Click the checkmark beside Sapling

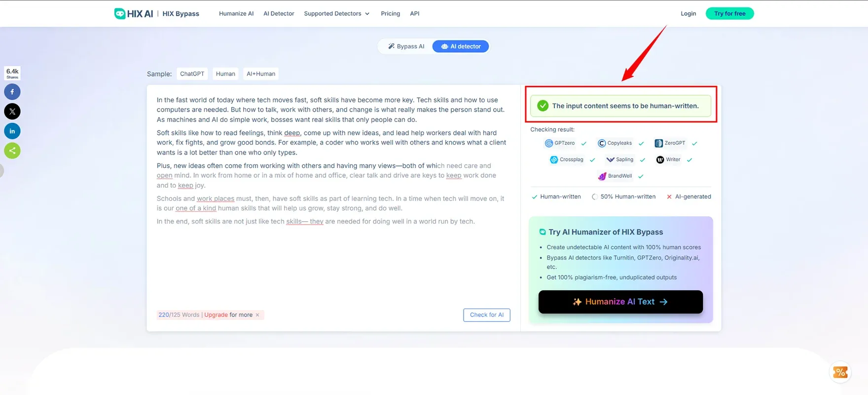click(x=643, y=160)
